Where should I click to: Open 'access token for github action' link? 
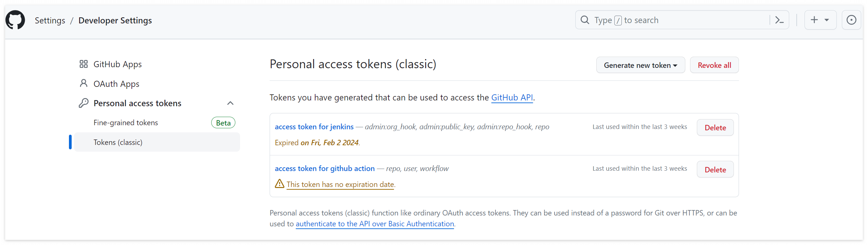click(x=325, y=169)
